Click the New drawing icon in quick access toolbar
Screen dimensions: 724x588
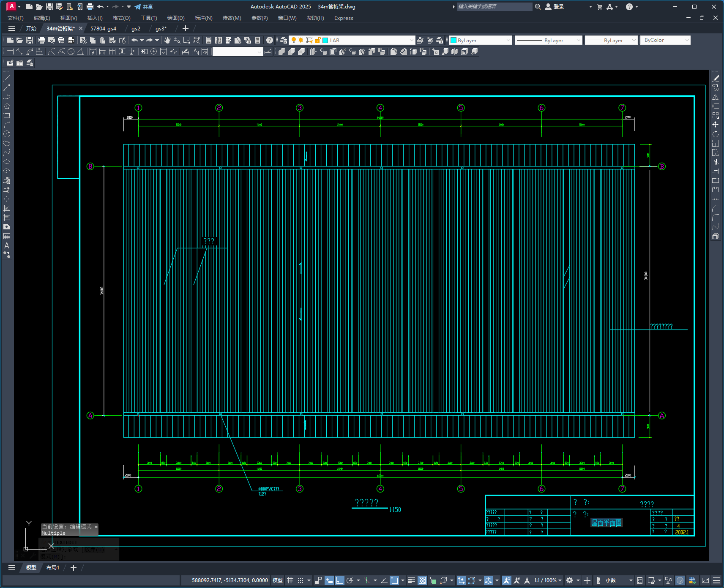(x=29, y=7)
